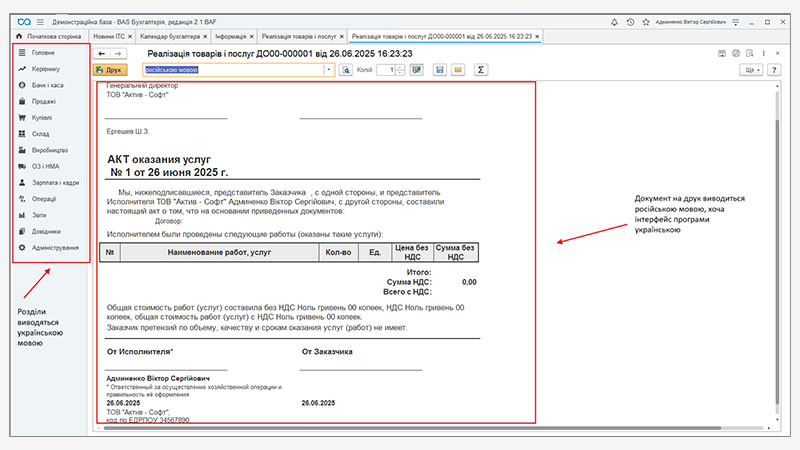This screenshot has width=800, height=450.
Task: Open the Адміністрування section
Action: tap(55, 248)
